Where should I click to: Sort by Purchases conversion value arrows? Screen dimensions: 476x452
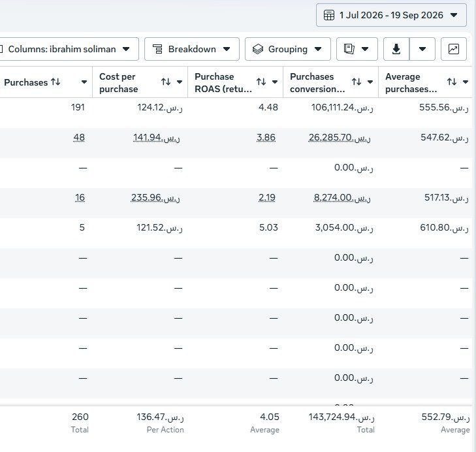(x=357, y=82)
